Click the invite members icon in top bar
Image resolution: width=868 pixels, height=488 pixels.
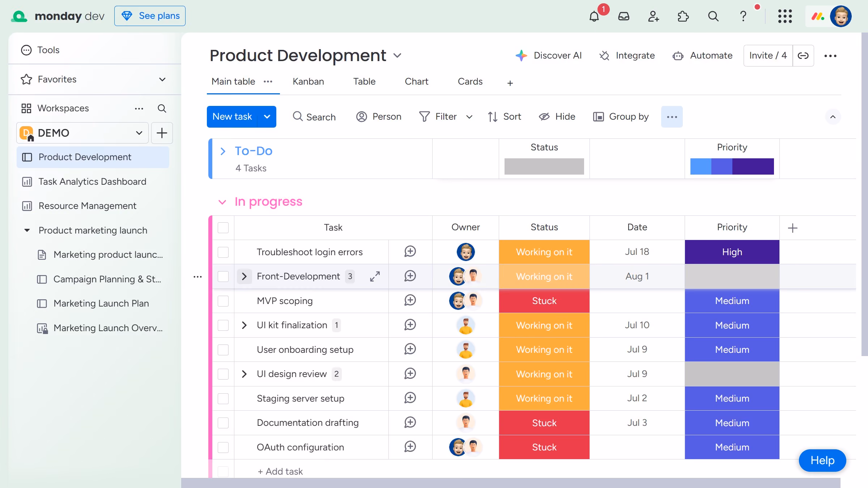coord(654,16)
